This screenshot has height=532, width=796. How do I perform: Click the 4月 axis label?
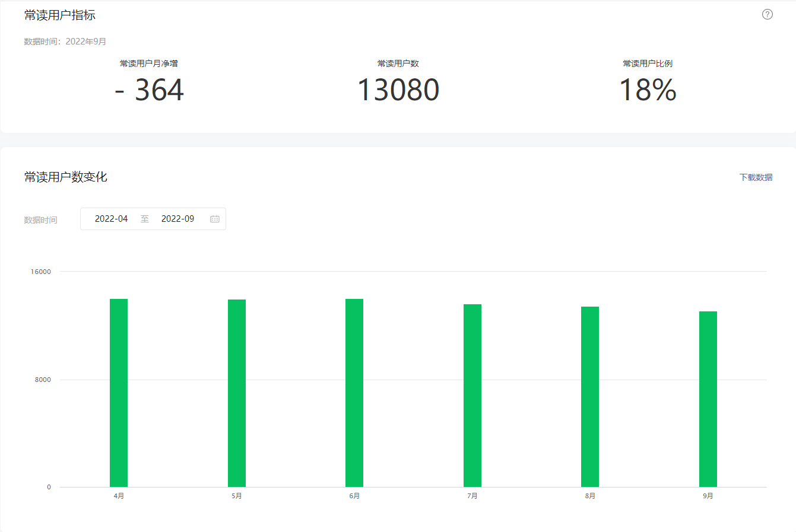119,496
